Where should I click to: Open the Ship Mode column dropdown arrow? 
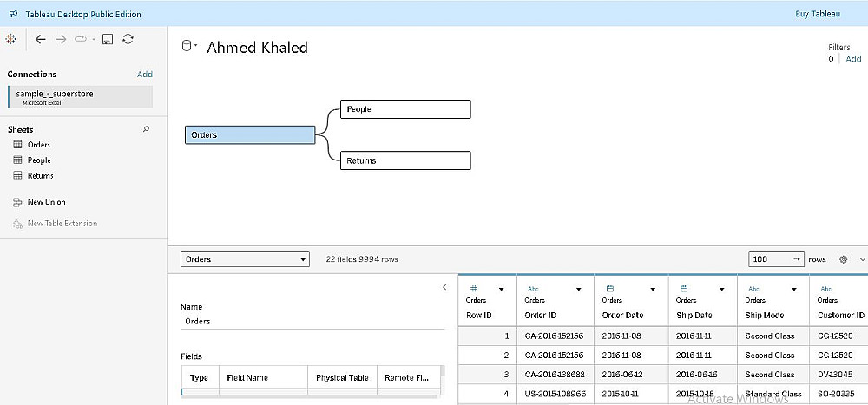tap(794, 290)
